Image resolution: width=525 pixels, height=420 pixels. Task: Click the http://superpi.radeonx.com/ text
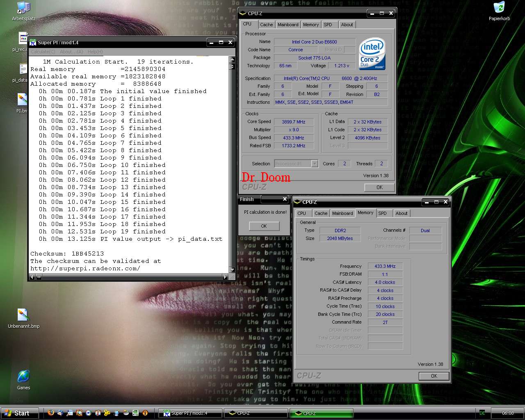[85, 268]
